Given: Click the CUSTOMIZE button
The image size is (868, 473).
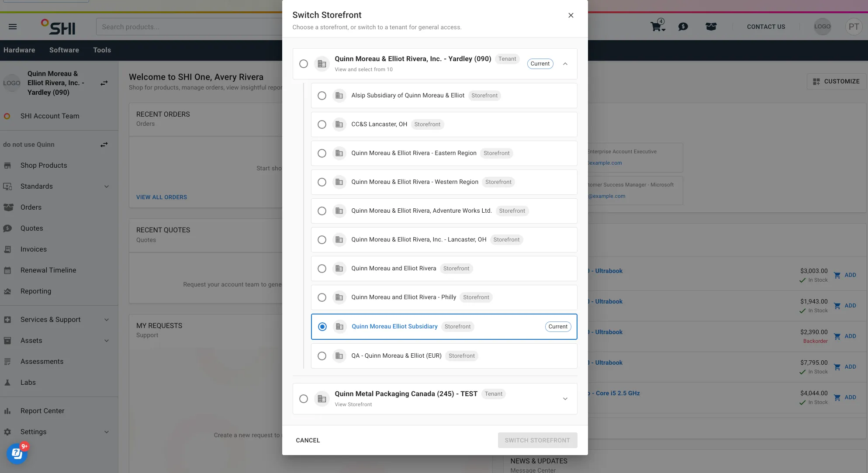Looking at the screenshot, I should point(836,81).
